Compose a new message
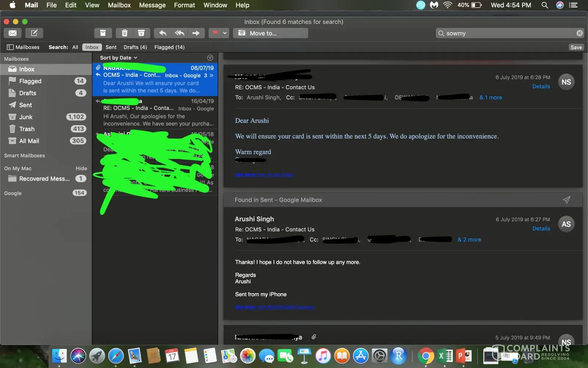 pyautogui.click(x=34, y=33)
